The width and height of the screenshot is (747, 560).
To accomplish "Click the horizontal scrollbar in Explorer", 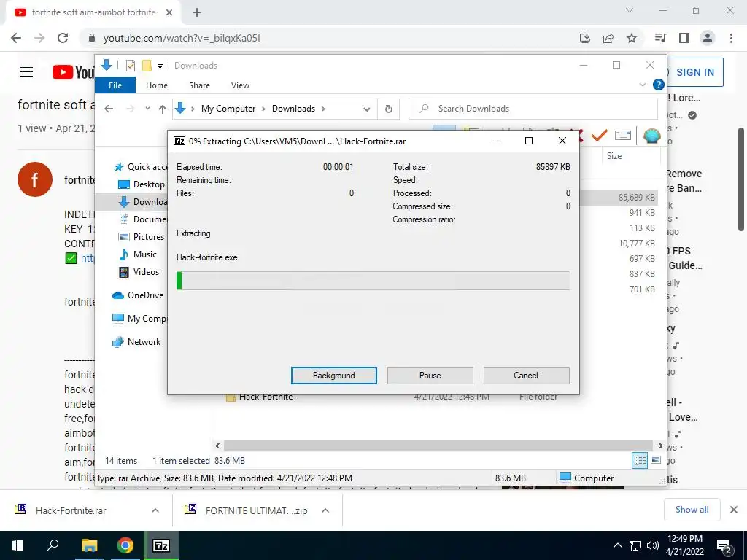I will coord(438,446).
